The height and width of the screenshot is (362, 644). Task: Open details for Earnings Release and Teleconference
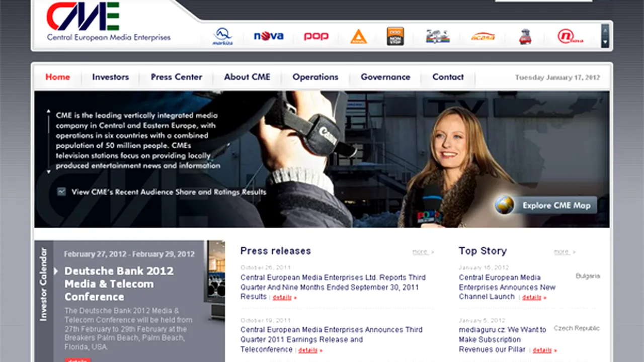310,350
